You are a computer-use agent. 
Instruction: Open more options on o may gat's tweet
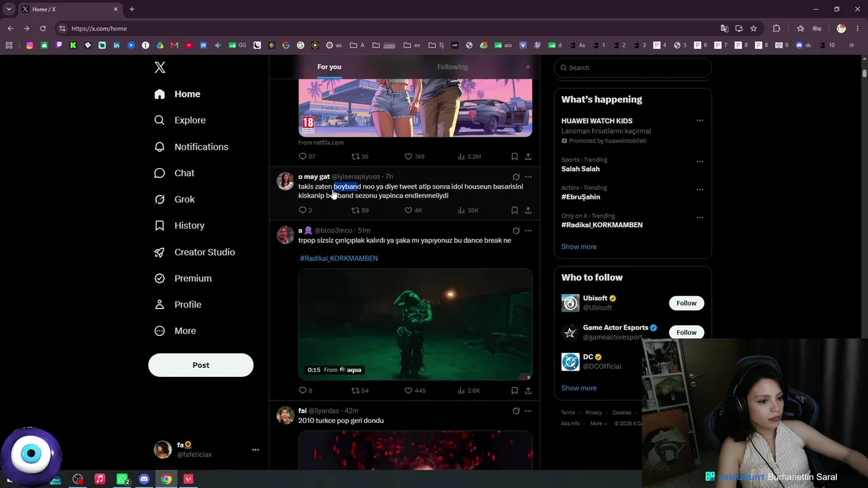(x=528, y=177)
